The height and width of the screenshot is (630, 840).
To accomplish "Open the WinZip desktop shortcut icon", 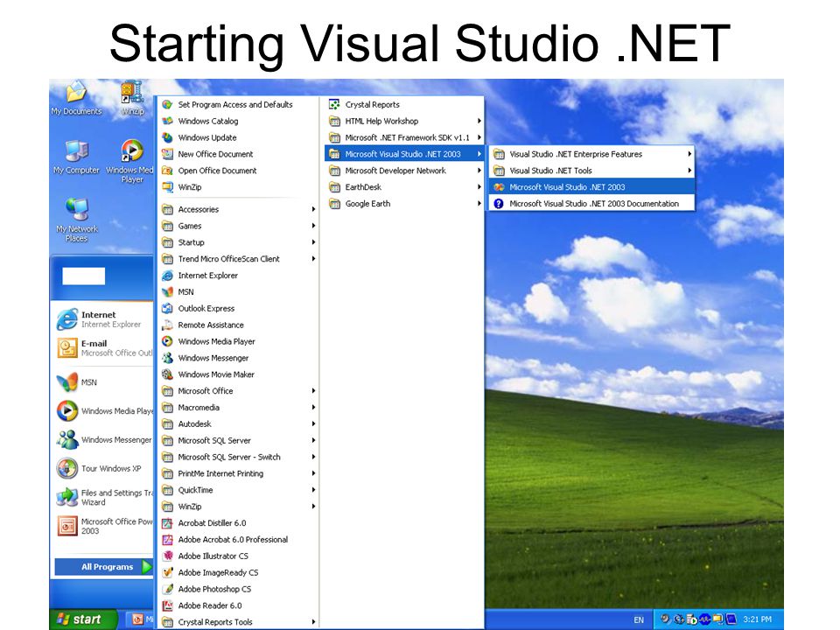I will [131, 92].
